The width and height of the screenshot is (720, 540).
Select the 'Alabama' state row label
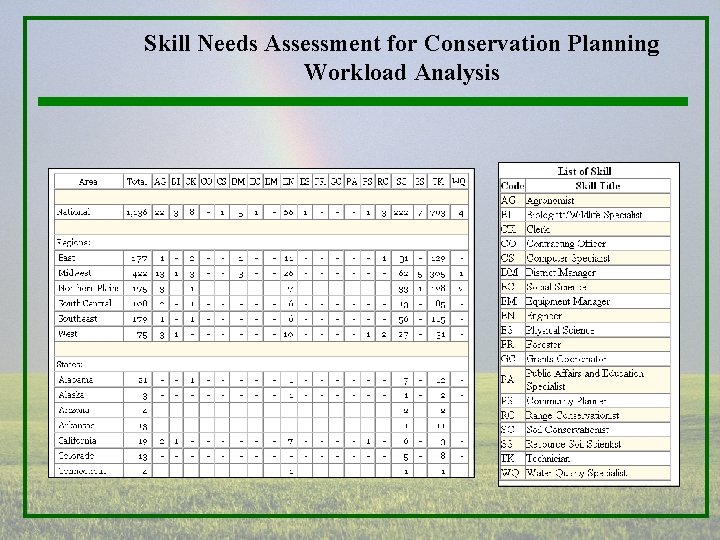coord(76,380)
